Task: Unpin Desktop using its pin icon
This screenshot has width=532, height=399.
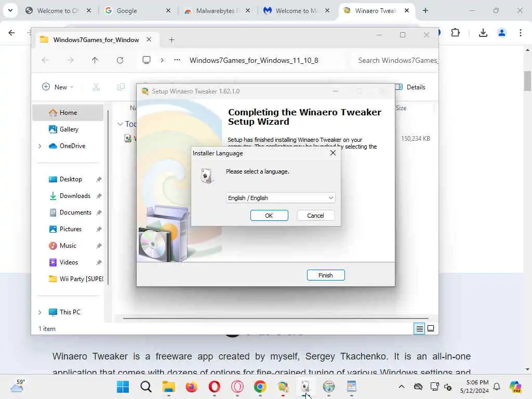Action: [x=99, y=179]
